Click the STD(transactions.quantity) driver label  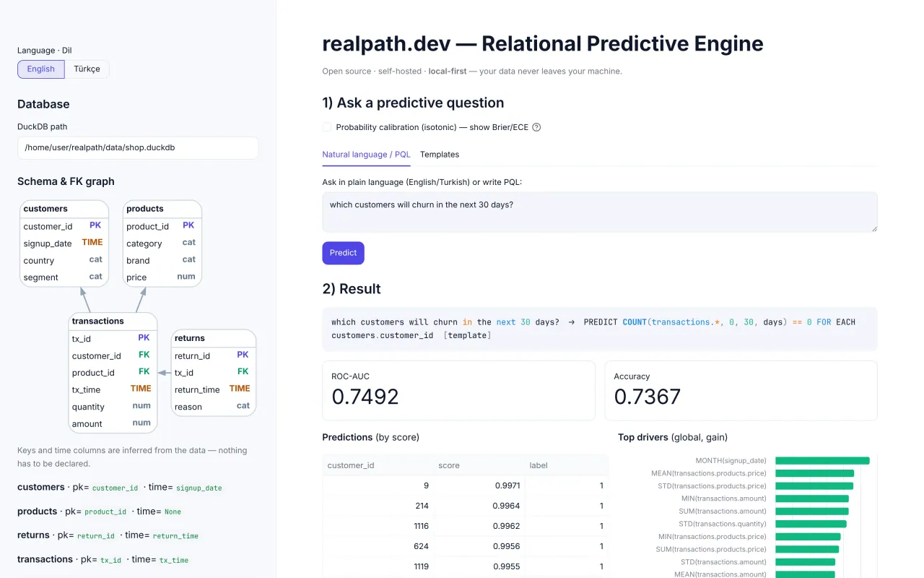coord(723,524)
